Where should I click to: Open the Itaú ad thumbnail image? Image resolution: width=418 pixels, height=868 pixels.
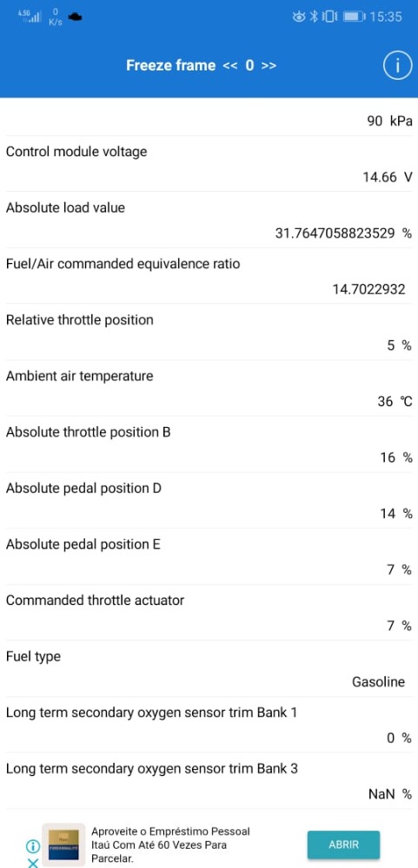click(x=63, y=845)
